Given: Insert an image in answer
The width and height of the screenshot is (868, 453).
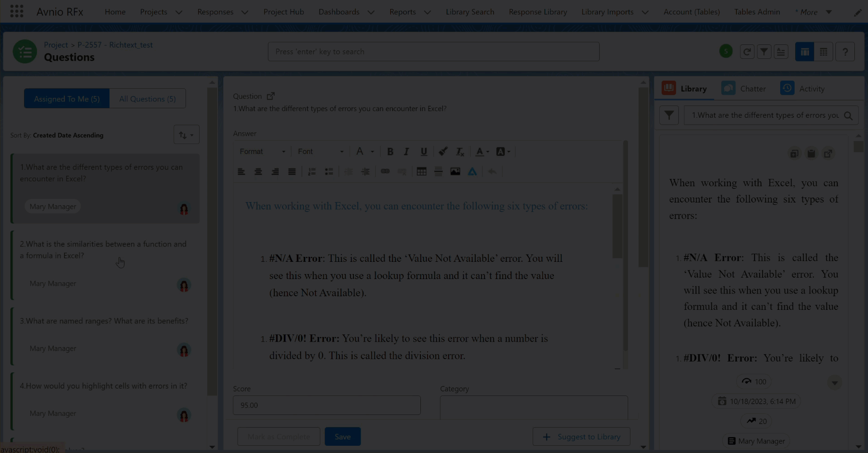Looking at the screenshot, I should tap(455, 172).
